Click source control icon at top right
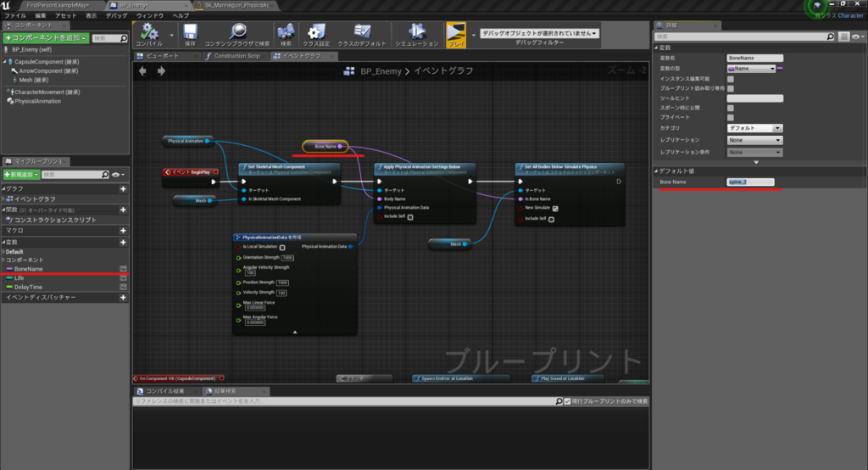 (817, 6)
